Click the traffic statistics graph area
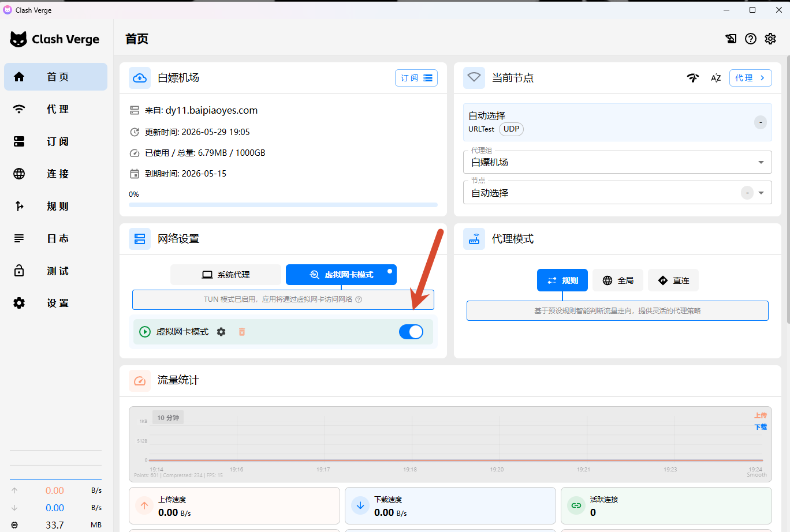The height and width of the screenshot is (532, 790). tap(450, 444)
